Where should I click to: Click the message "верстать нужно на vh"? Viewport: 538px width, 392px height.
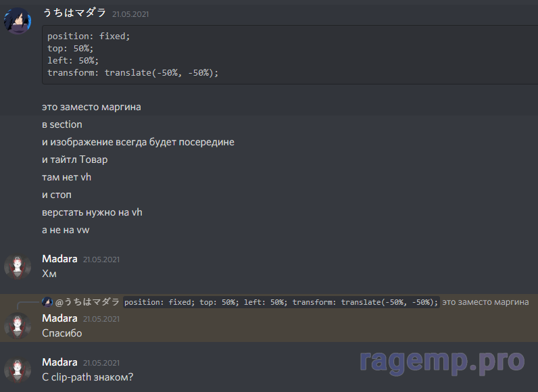coord(92,212)
